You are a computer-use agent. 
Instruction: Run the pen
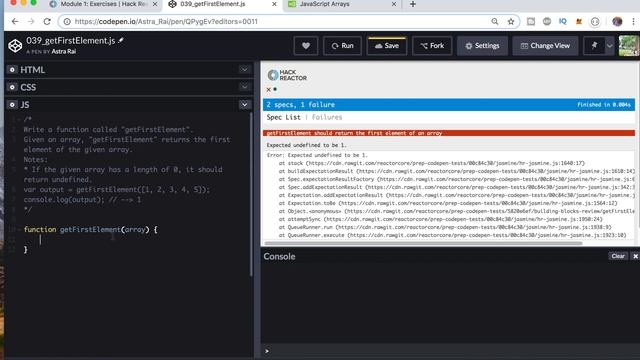coord(342,46)
